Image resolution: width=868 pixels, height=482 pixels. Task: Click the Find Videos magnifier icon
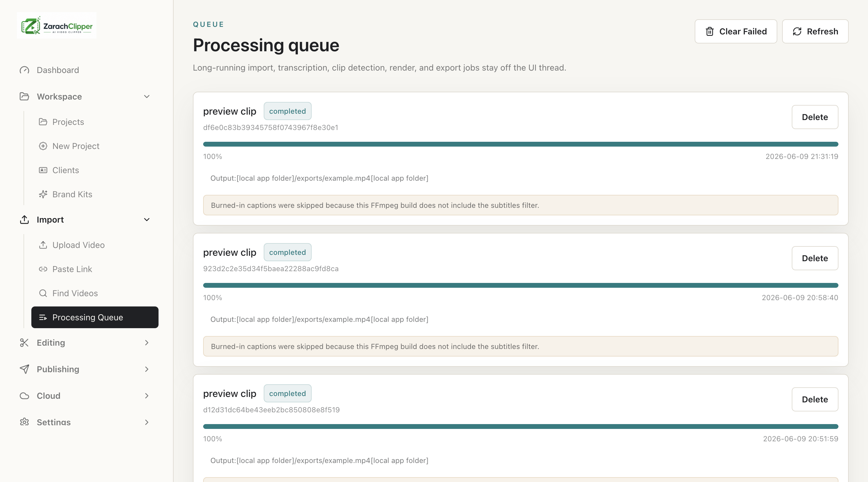tap(43, 293)
